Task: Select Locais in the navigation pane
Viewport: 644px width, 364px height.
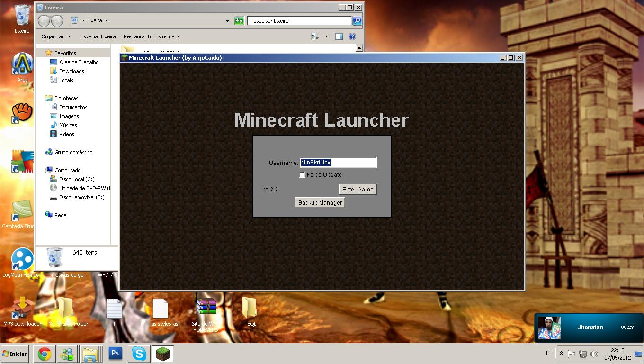Action: click(x=66, y=80)
